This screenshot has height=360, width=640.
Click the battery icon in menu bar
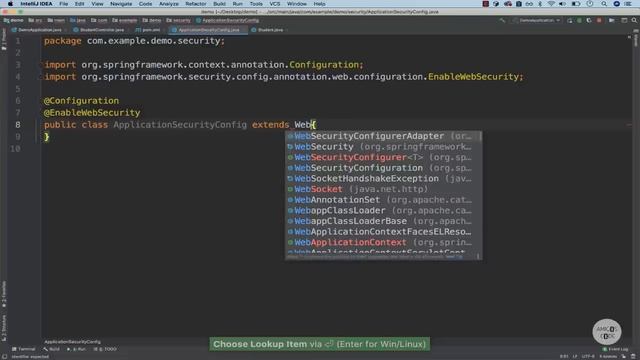(x=576, y=4)
